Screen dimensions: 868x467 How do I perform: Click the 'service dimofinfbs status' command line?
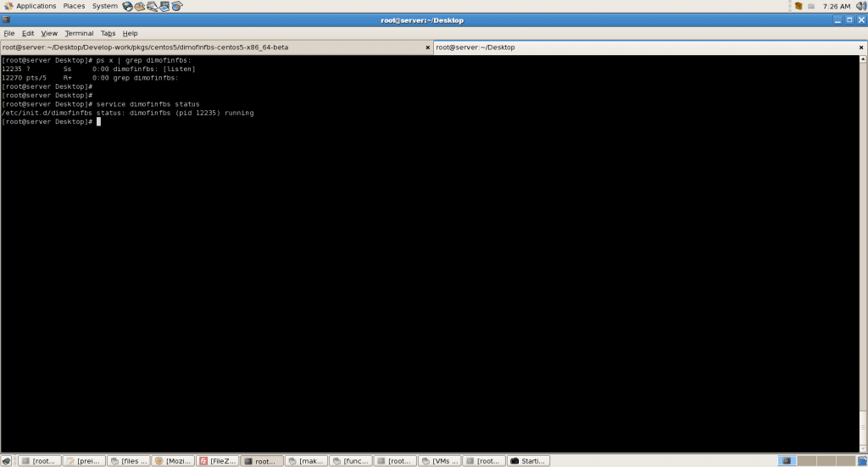(100, 104)
